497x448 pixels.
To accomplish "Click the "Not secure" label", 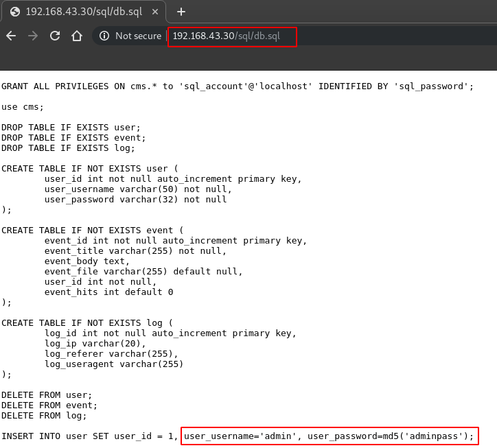I will click(138, 36).
